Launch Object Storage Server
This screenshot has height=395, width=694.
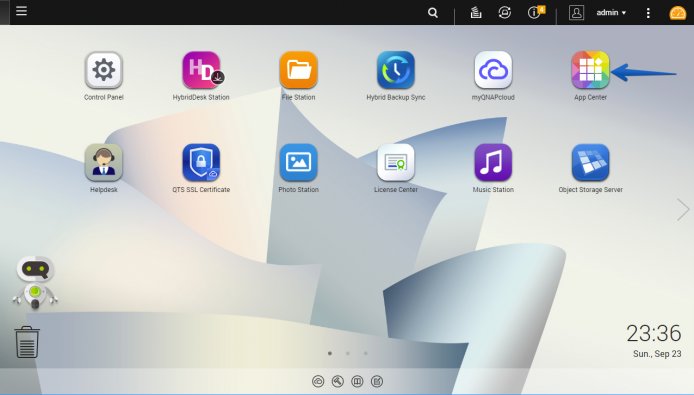[590, 162]
